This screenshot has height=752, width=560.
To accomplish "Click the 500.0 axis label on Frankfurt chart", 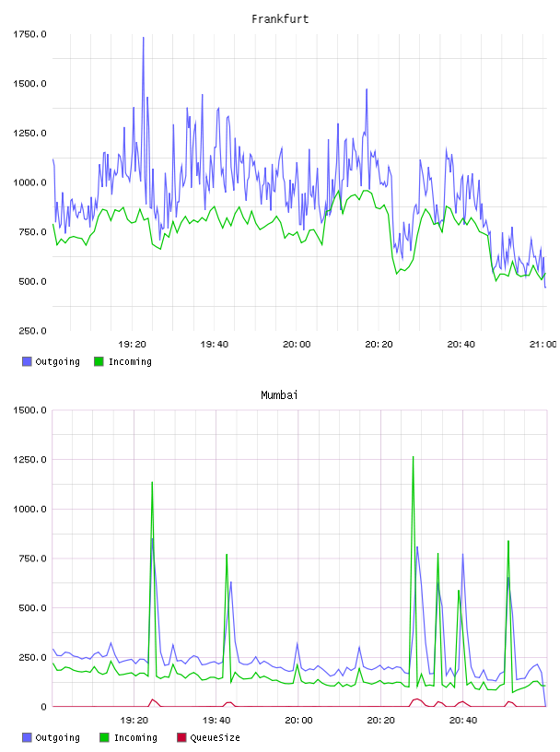I will [x=32, y=281].
